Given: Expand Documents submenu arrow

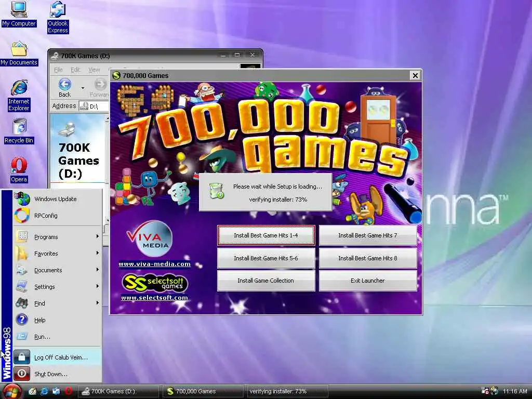Looking at the screenshot, I should tap(97, 270).
